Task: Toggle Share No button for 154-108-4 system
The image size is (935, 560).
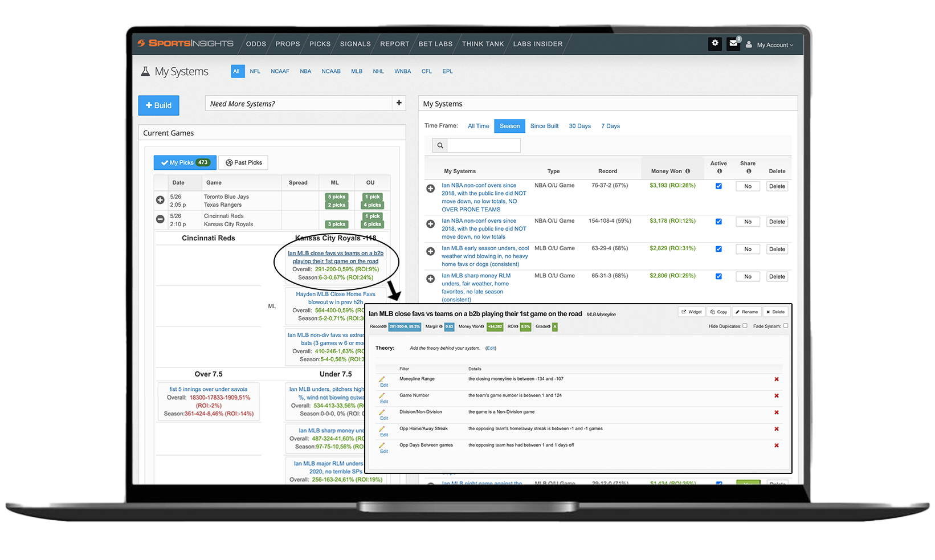Action: 748,222
